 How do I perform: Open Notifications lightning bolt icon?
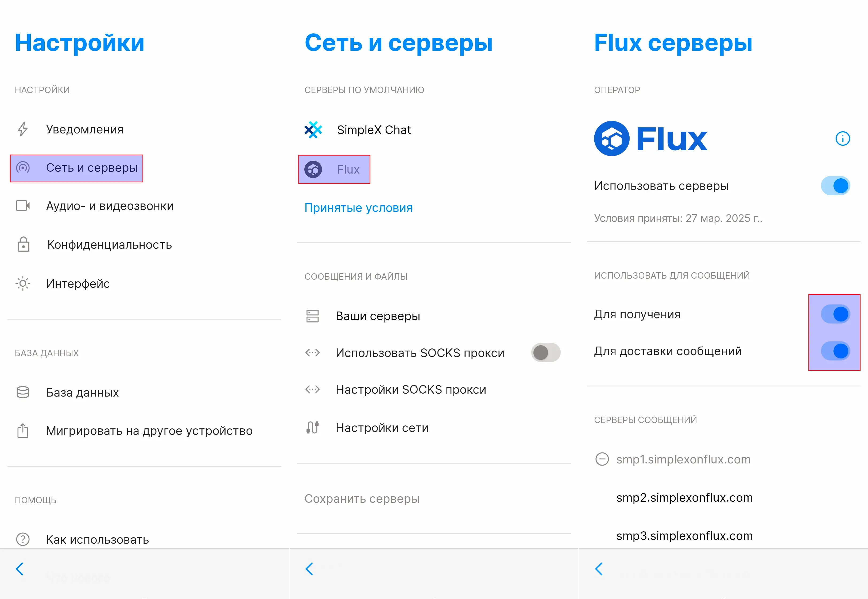pos(23,129)
